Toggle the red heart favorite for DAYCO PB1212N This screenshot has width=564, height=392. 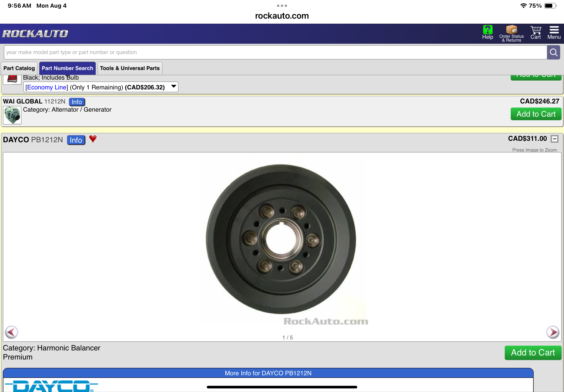93,139
